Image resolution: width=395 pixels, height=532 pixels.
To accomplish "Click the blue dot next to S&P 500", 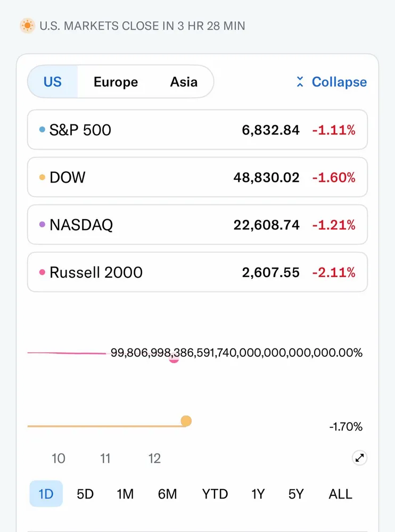I will pos(42,129).
